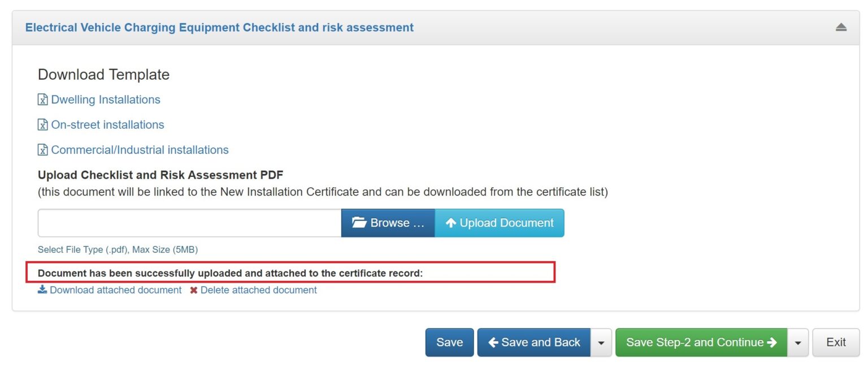This screenshot has height=368, width=868.
Task: Click Save Step-2 and Continue
Action: (701, 342)
